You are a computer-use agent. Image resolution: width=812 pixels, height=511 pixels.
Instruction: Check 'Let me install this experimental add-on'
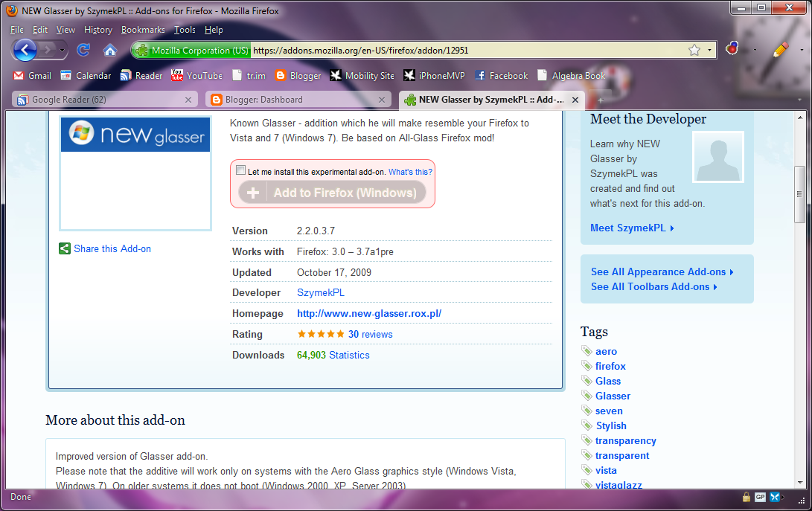click(x=241, y=170)
